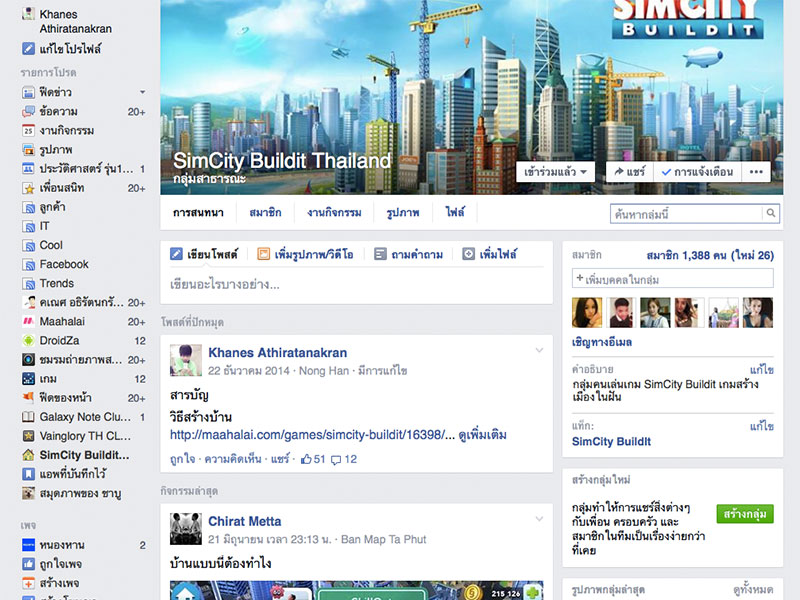Edit the group tags link

pyautogui.click(x=762, y=426)
